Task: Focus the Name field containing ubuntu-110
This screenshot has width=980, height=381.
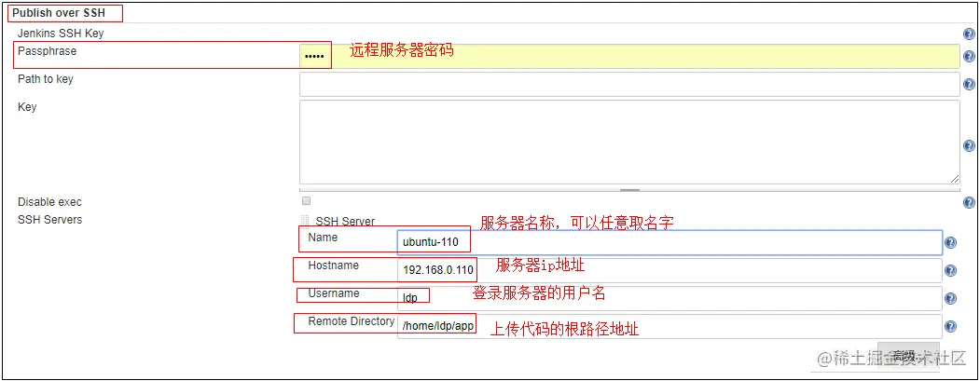Action: tap(669, 242)
